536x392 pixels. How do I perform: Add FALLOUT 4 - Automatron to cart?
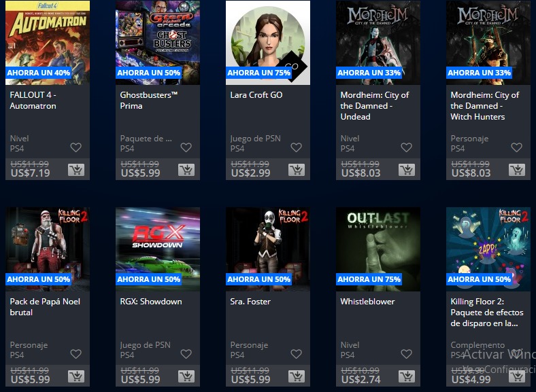click(76, 170)
